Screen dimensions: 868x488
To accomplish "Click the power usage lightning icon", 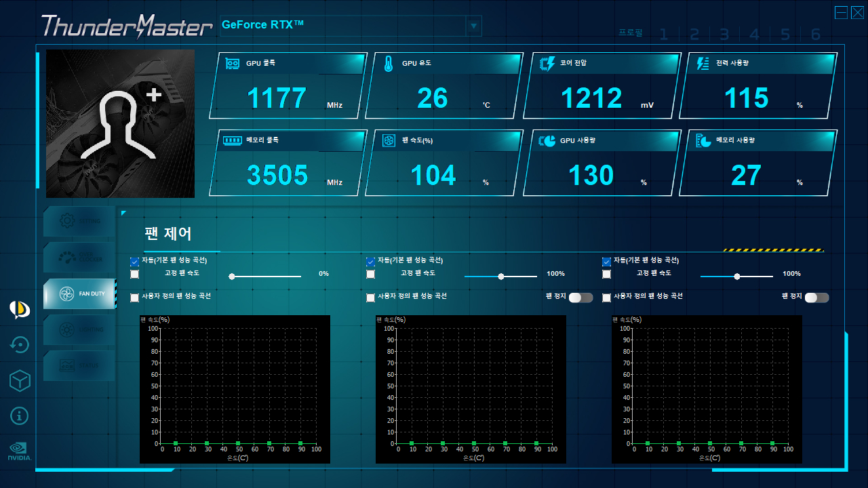I will tap(703, 64).
